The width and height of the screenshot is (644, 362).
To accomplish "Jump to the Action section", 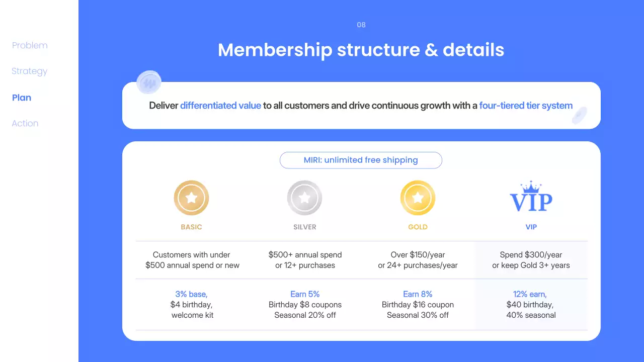I will coord(25,123).
